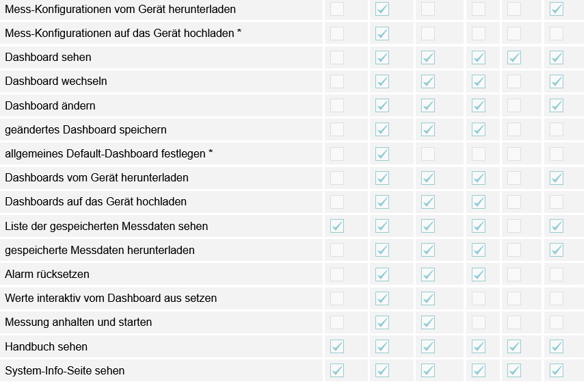Uncheck first-column box for 'Liste der gespeicherten Messdaten sehen'
The width and height of the screenshot is (588, 382).
tap(337, 226)
